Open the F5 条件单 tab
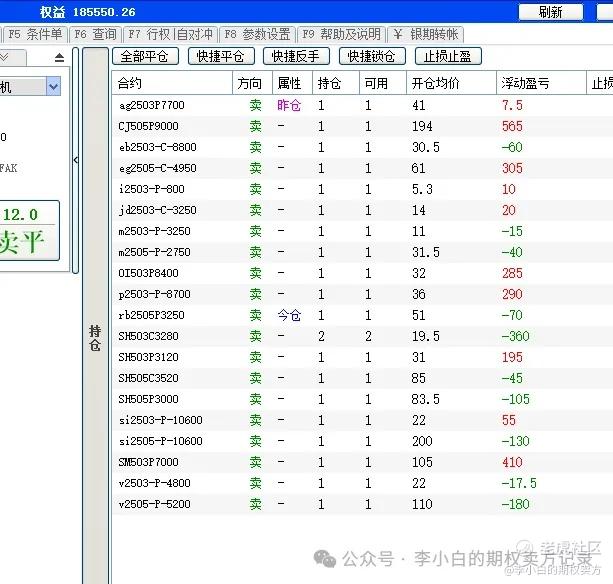The height and width of the screenshot is (584, 613). (35, 34)
